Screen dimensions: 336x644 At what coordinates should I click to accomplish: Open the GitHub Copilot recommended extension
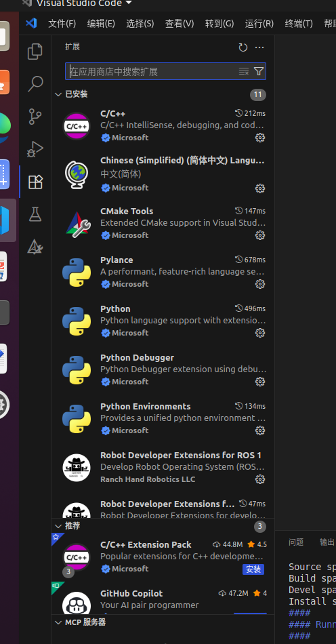131,593
